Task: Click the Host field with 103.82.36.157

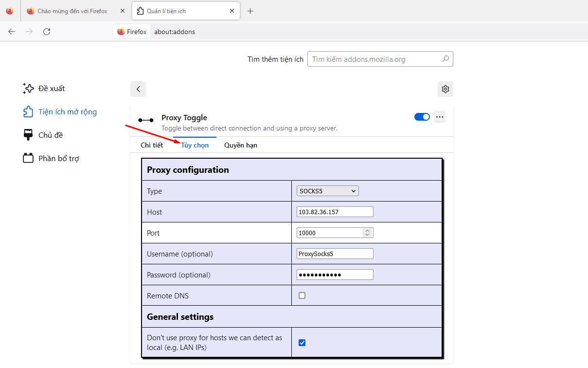Action: [335, 212]
